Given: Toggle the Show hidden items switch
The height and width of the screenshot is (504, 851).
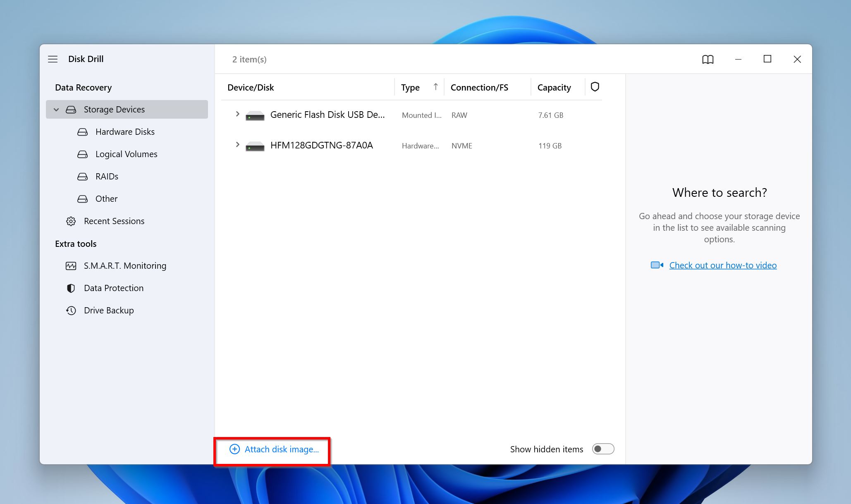Looking at the screenshot, I should (603, 449).
